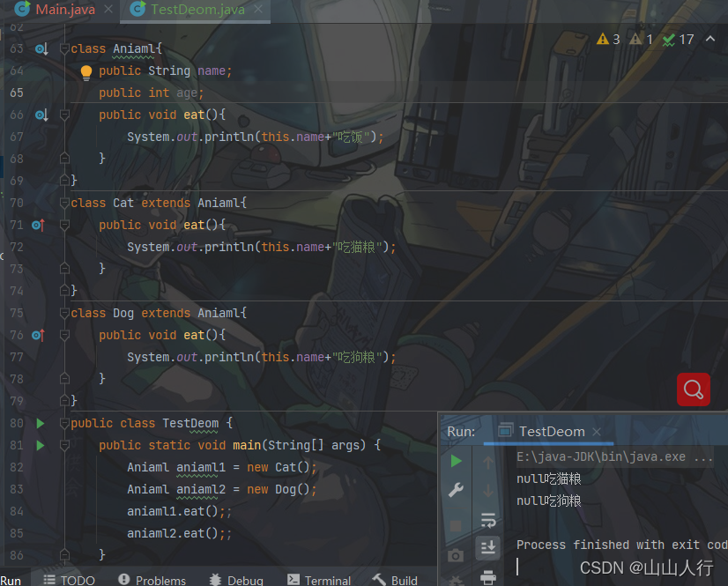Dump threads using the camera icon
728x586 pixels.
point(456,555)
